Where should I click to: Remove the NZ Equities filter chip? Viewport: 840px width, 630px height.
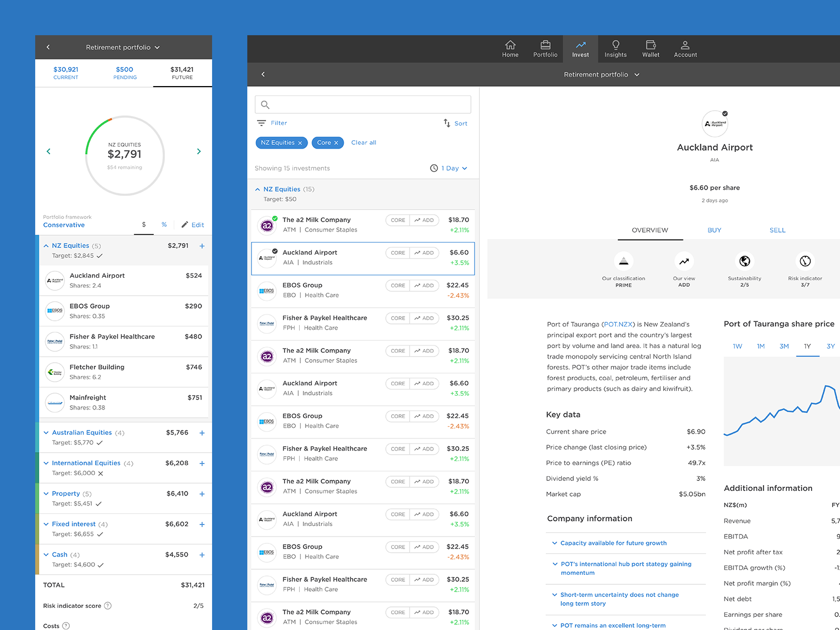[300, 143]
